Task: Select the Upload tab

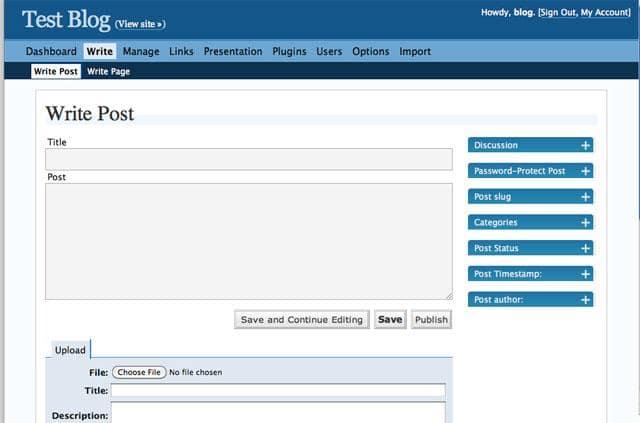Action: [x=70, y=350]
